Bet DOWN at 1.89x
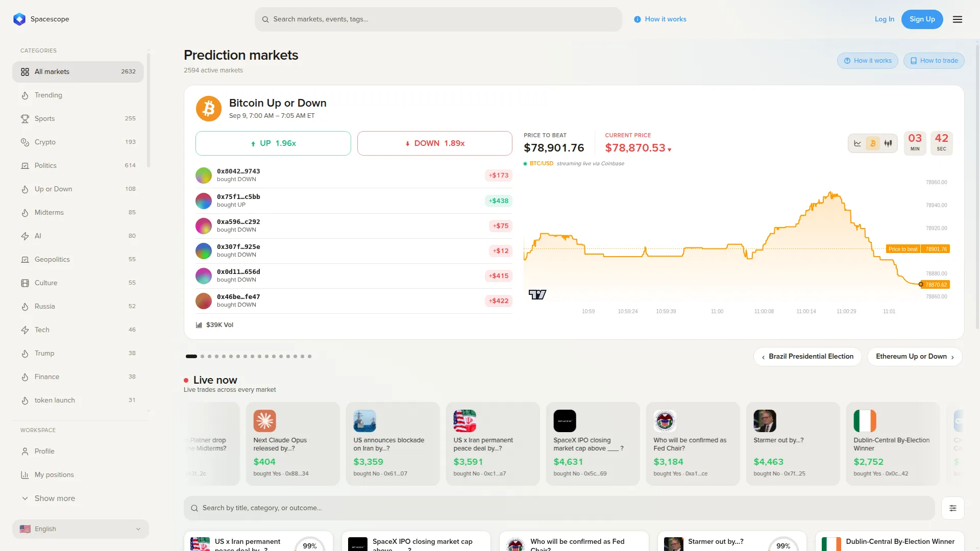The height and width of the screenshot is (551, 980). 435,143
